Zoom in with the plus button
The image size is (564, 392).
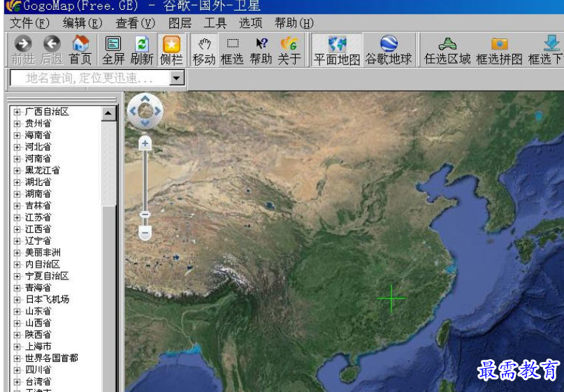coord(145,144)
